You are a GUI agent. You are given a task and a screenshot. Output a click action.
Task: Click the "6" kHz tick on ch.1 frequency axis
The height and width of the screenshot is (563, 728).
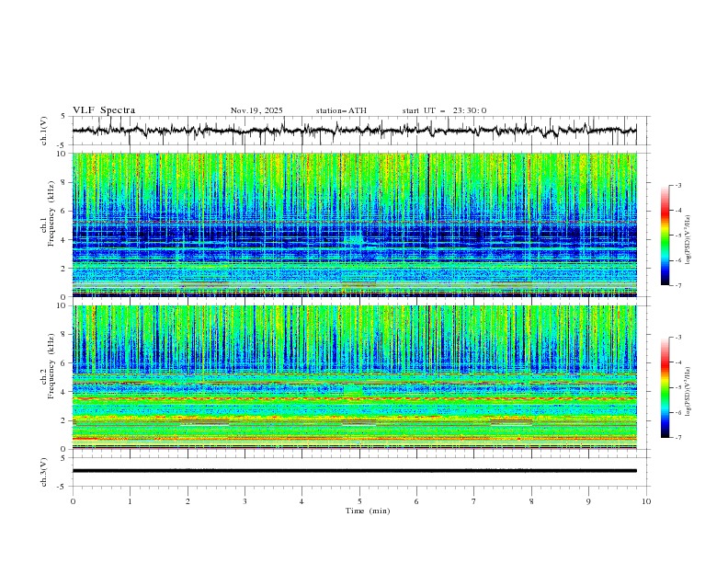(63, 211)
